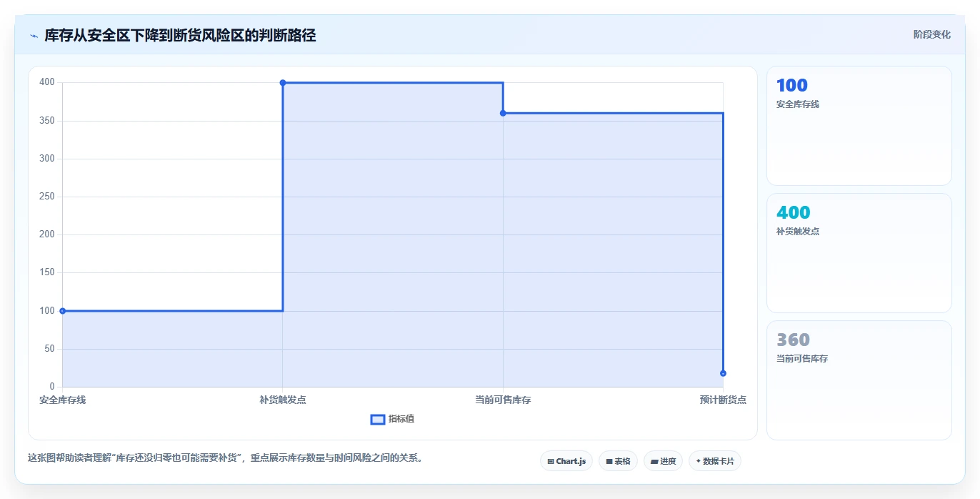Click the y-axis tick label 0
This screenshot has height=499, width=980.
pos(52,387)
